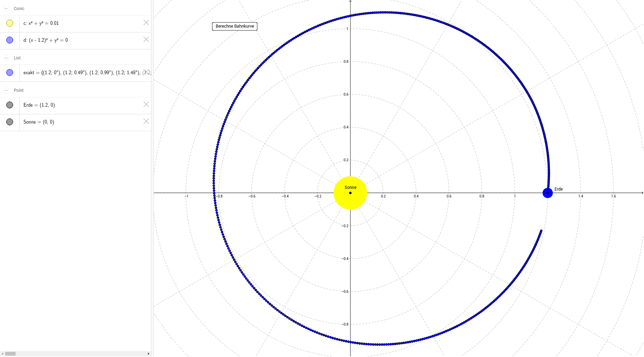Toggle visibility of conic c (yellow circle)
Screen dimensions: 644x357
click(10, 23)
